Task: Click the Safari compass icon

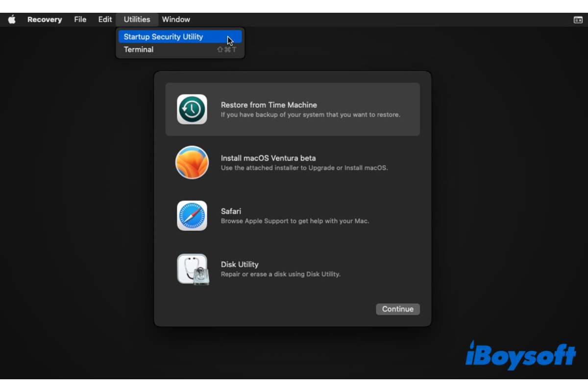Action: point(192,216)
